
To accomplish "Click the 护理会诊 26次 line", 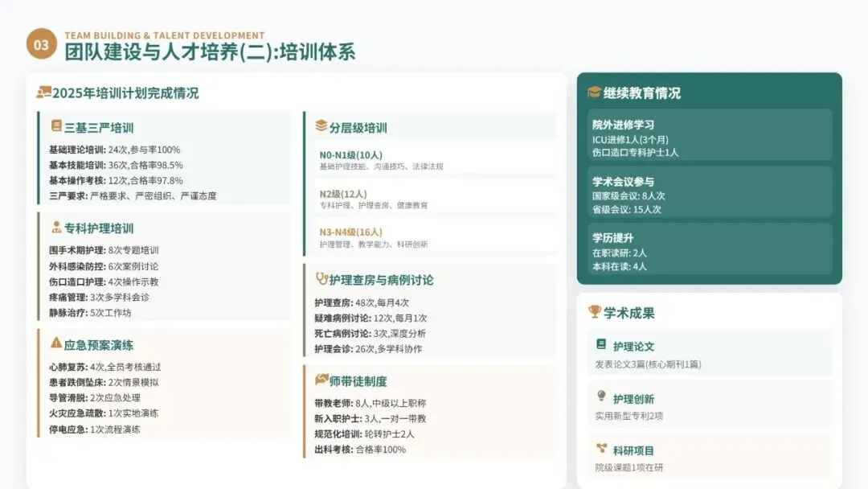I will (368, 349).
